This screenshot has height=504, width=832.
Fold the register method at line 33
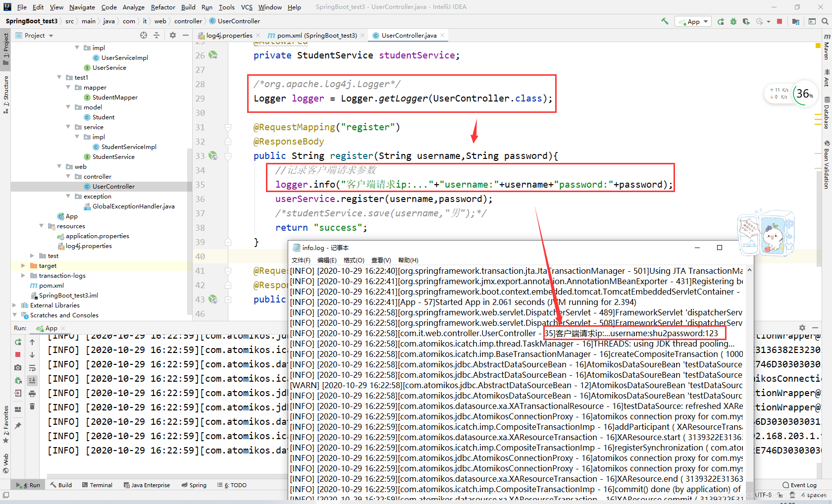click(228, 156)
